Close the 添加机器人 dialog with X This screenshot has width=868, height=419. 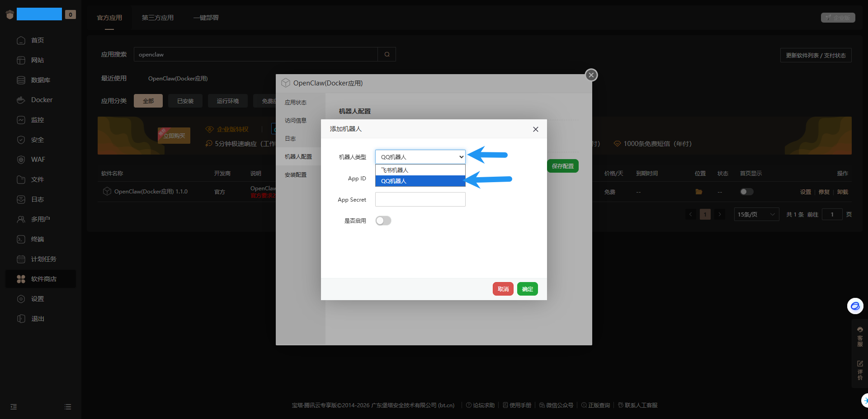(536, 129)
